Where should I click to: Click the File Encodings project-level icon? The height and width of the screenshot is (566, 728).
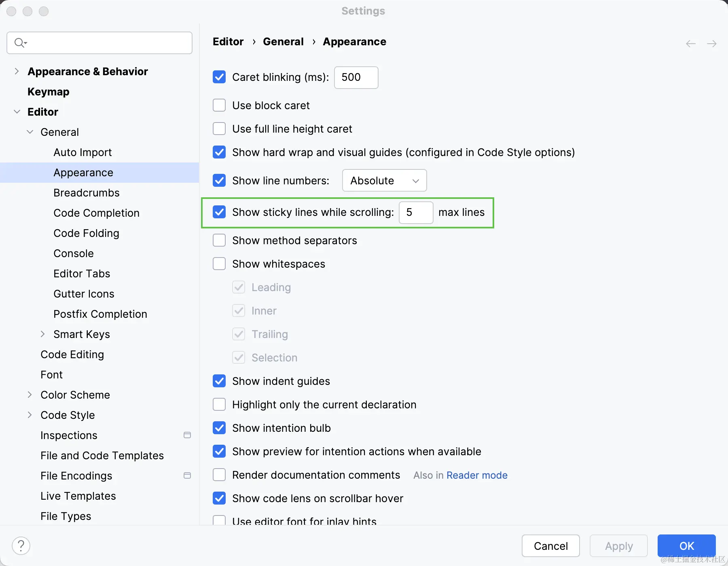click(187, 475)
